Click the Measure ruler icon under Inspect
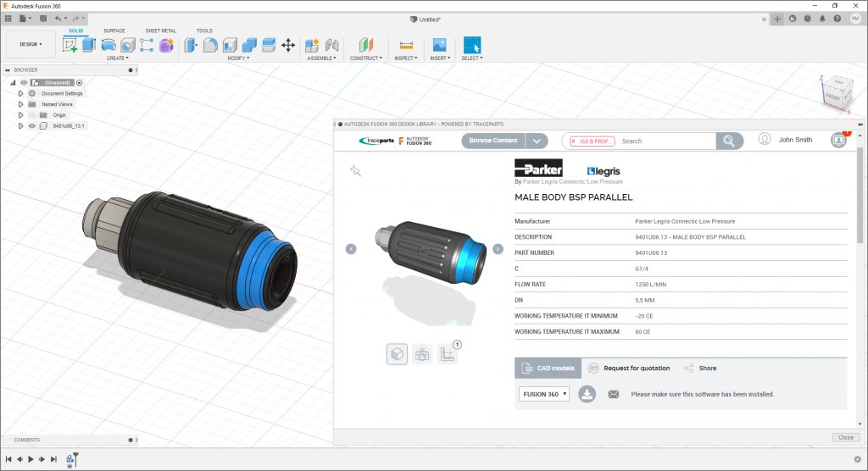The image size is (868, 471). tap(405, 45)
